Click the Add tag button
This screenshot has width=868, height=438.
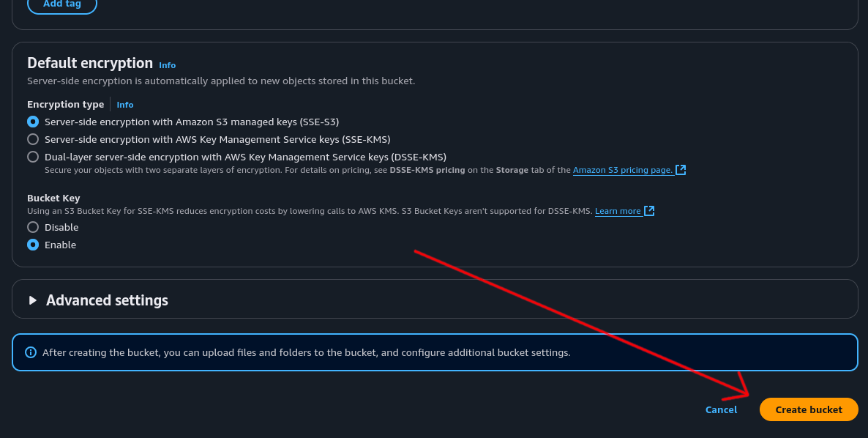(62, 4)
